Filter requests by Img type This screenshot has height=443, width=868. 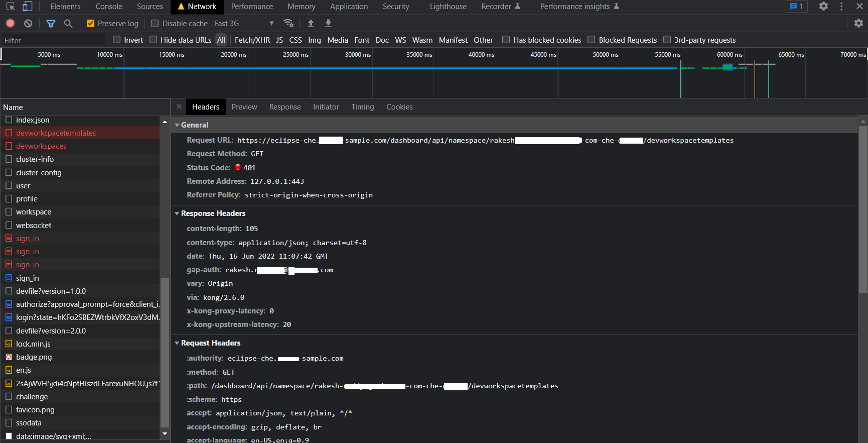click(x=315, y=40)
